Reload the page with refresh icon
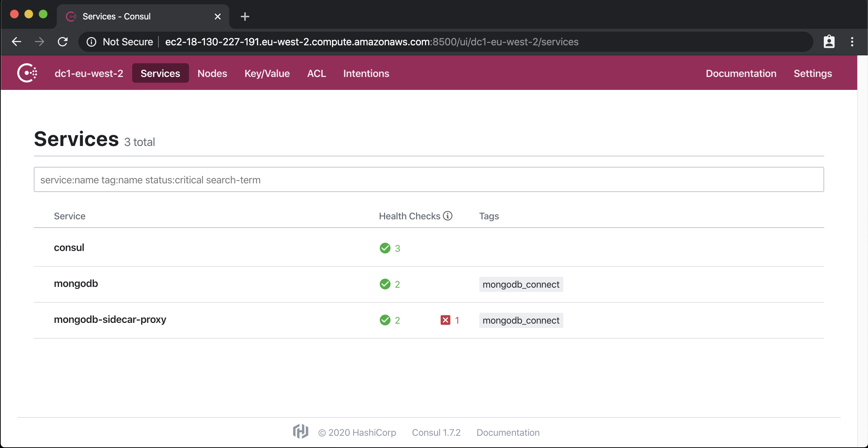The height and width of the screenshot is (448, 868). pyautogui.click(x=63, y=42)
